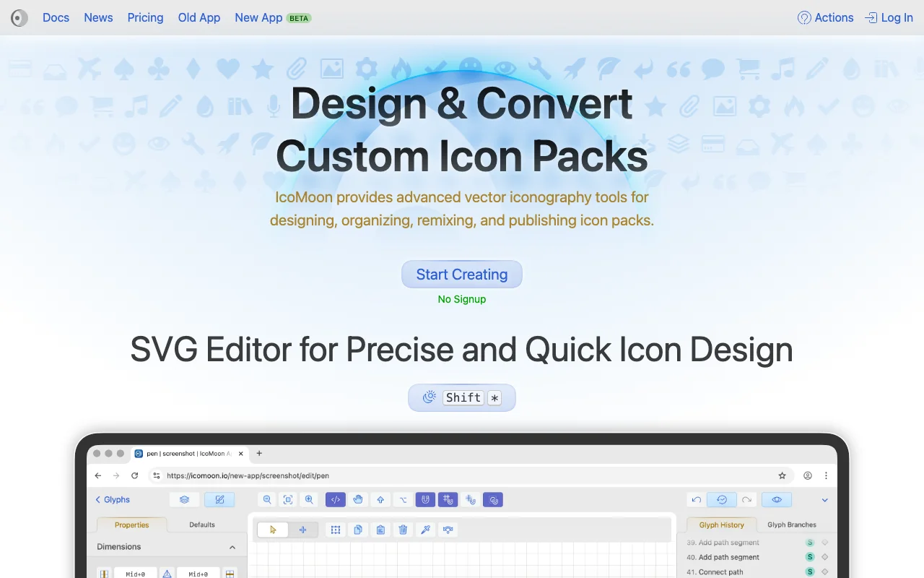Click the curve segment tool icon
Image resolution: width=924 pixels, height=578 pixels.
tap(448, 530)
